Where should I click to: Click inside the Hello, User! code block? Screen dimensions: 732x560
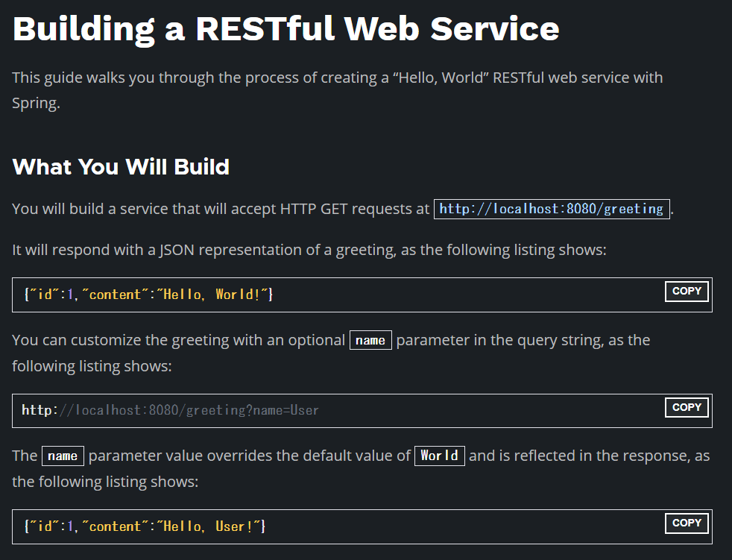(x=447, y=526)
